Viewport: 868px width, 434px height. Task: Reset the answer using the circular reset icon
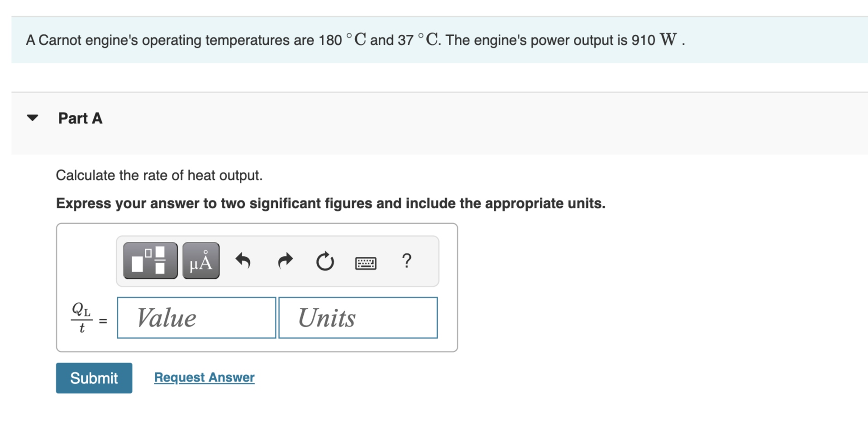324,261
